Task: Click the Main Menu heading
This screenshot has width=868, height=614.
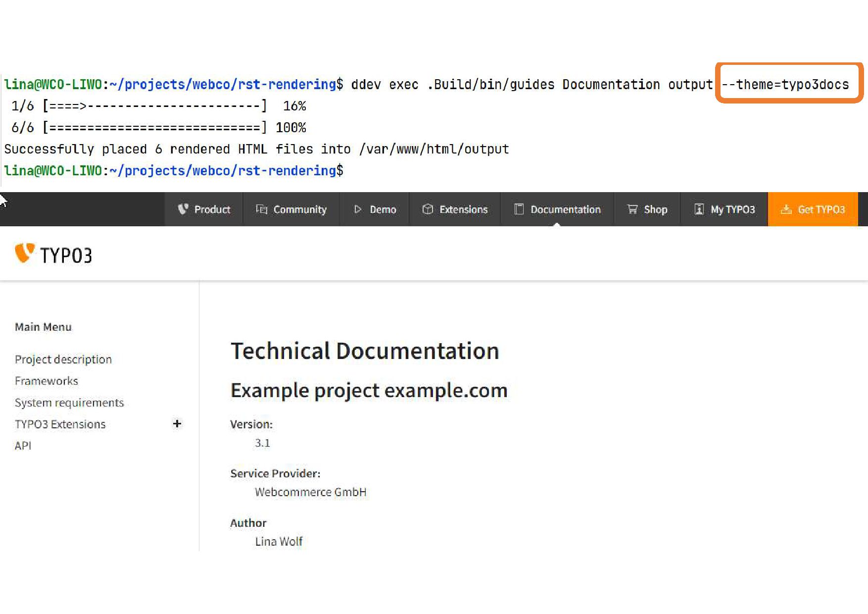Action: coord(43,327)
